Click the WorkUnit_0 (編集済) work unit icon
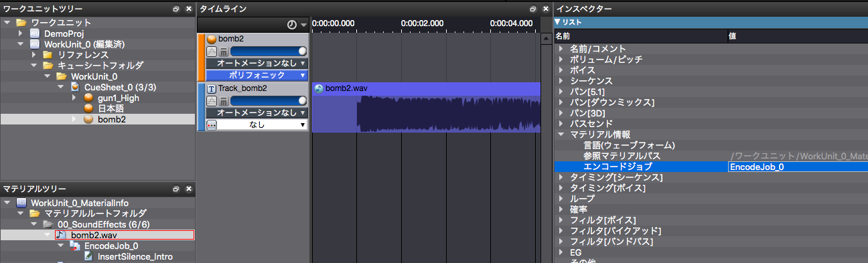The image size is (868, 263). tap(35, 44)
